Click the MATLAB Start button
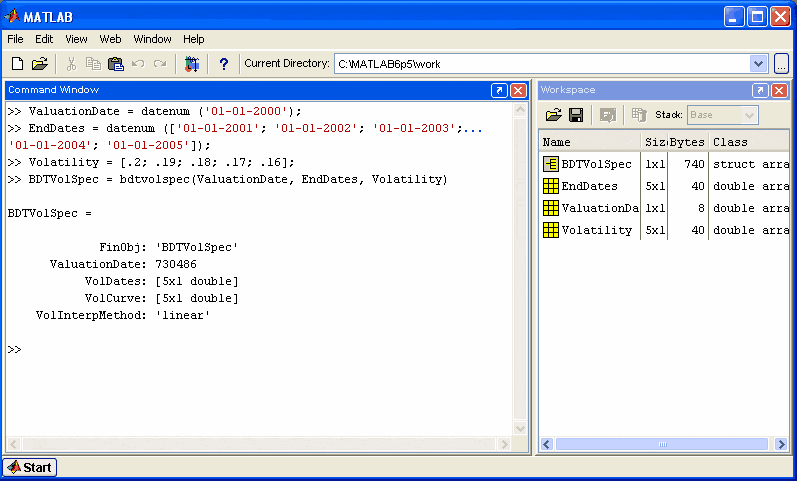Image resolution: width=797 pixels, height=482 pixels. click(x=29, y=467)
